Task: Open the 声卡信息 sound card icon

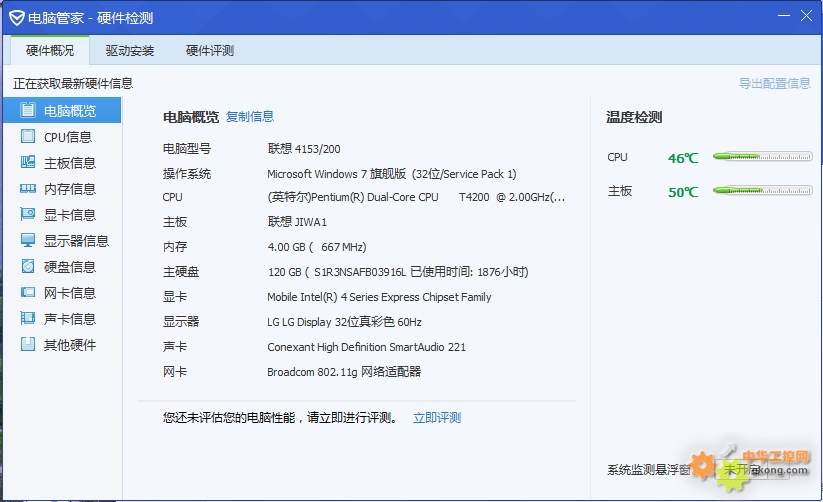Action: pyautogui.click(x=28, y=318)
